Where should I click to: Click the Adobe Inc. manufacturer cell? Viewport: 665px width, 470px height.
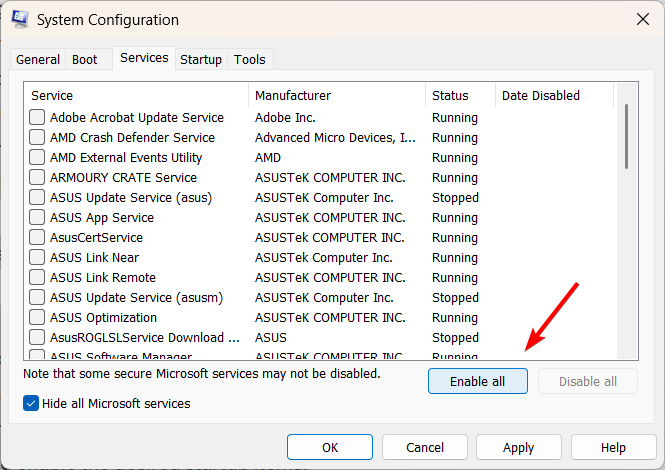pyautogui.click(x=285, y=118)
